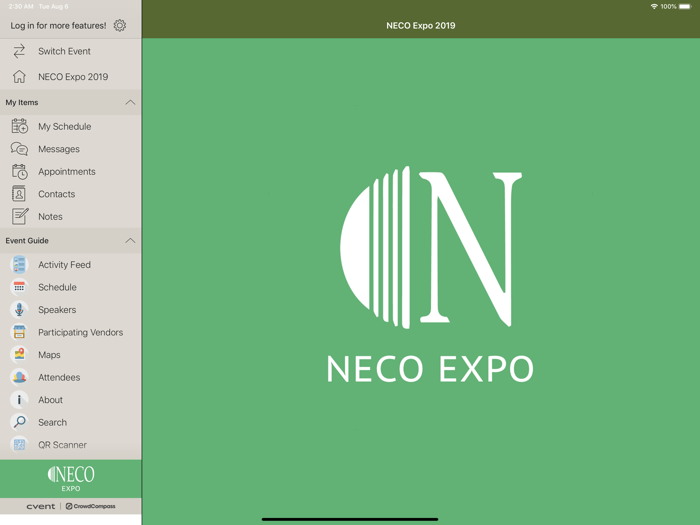Tap the Appointments calendar-clock icon
The height and width of the screenshot is (525, 700).
click(19, 171)
